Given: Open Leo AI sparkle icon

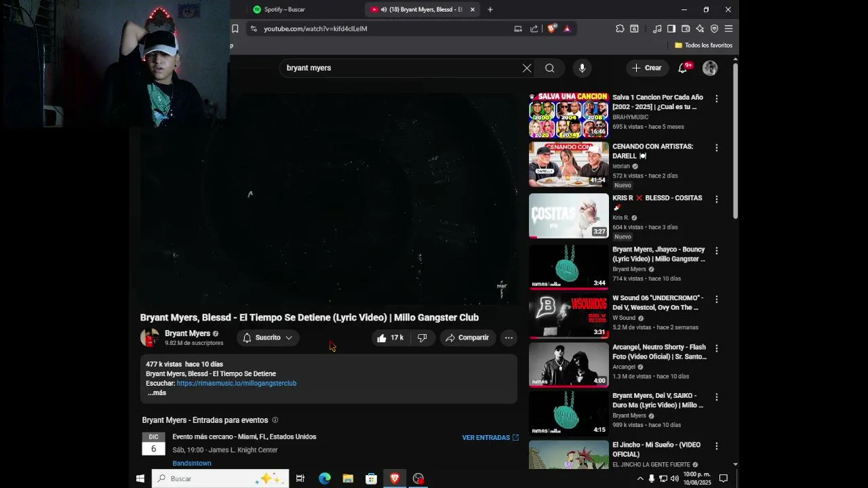Looking at the screenshot, I should tap(700, 28).
